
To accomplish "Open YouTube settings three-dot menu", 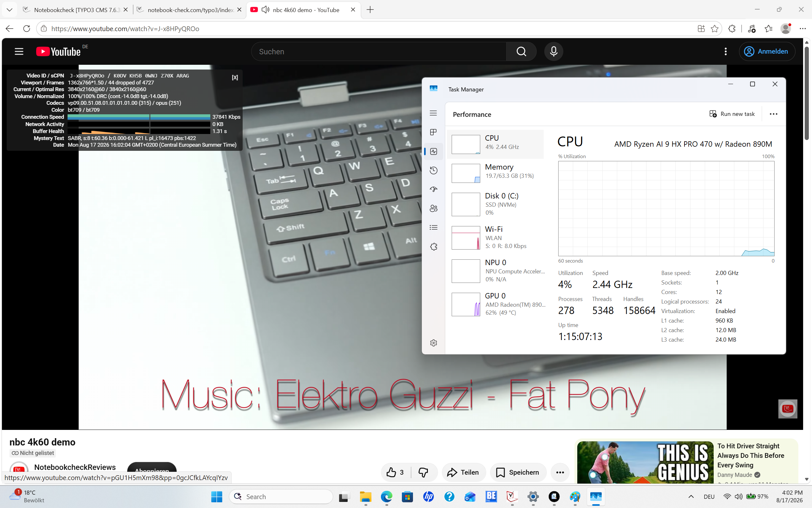I will [725, 51].
